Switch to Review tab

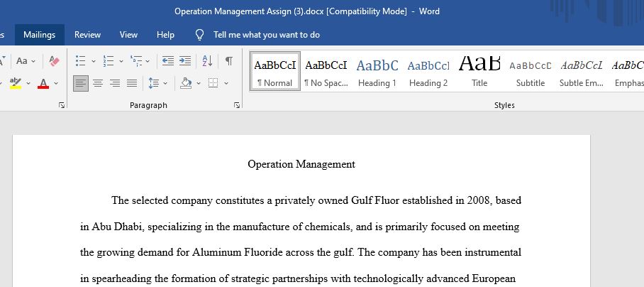(x=87, y=35)
